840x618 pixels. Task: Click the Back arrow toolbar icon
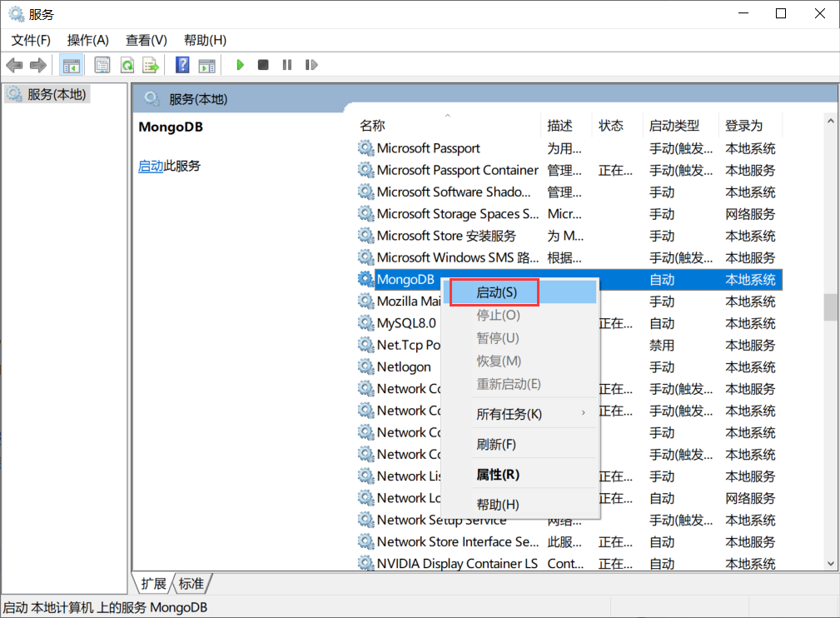tap(14, 66)
